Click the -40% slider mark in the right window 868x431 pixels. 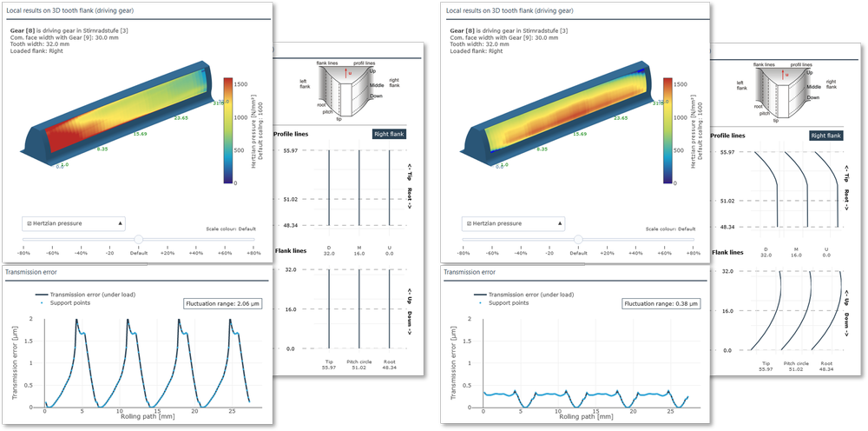coord(520,253)
